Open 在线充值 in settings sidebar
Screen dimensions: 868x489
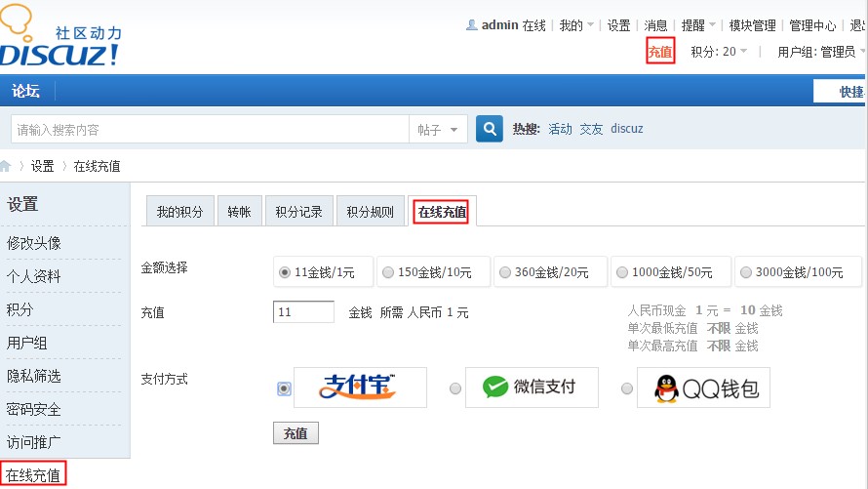33,474
